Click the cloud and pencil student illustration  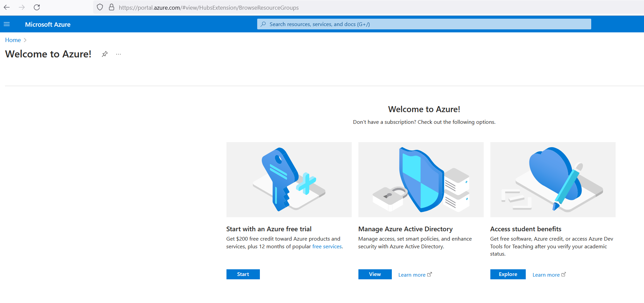click(553, 180)
